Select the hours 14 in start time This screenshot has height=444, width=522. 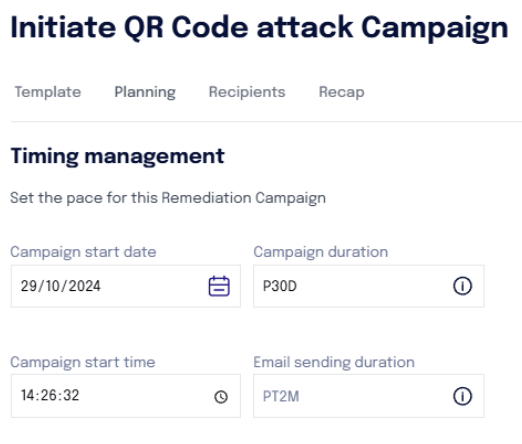click(27, 395)
